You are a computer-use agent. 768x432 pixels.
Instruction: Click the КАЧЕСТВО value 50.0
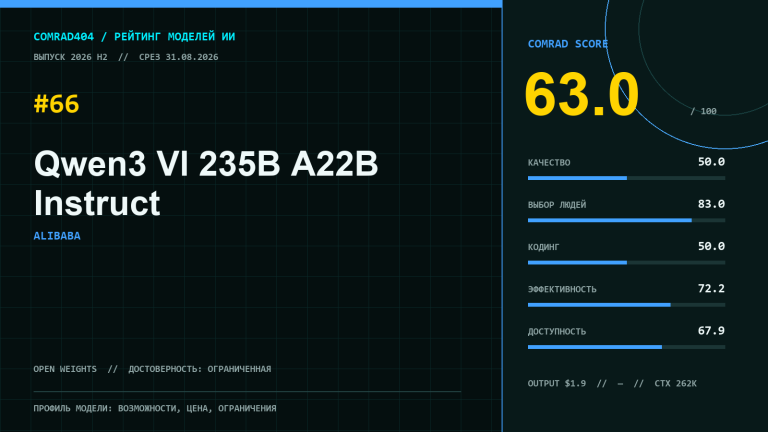711,162
